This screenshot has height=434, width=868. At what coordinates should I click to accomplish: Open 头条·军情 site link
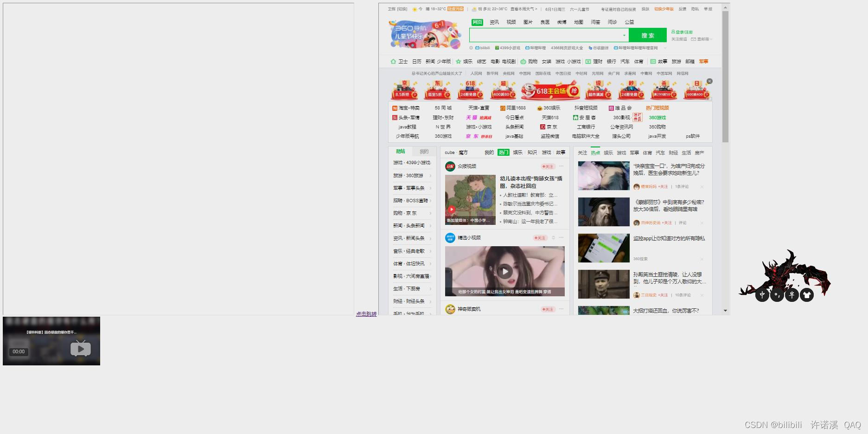pyautogui.click(x=406, y=118)
